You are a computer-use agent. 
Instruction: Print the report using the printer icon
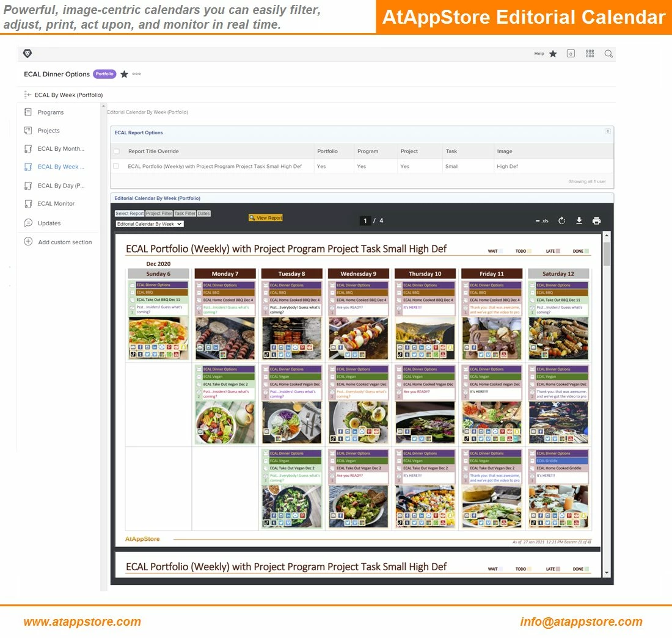click(x=596, y=220)
